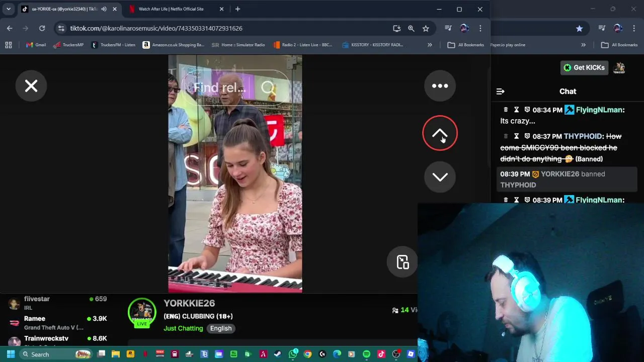The height and width of the screenshot is (362, 644).
Task: Click YORKKIE26 name in the ban notice
Action: [x=560, y=174]
